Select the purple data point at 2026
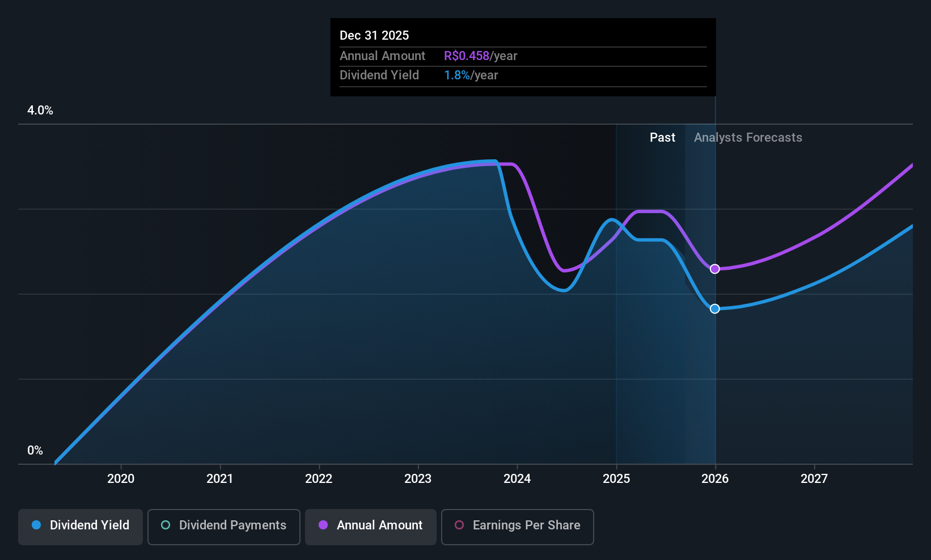 click(x=715, y=269)
